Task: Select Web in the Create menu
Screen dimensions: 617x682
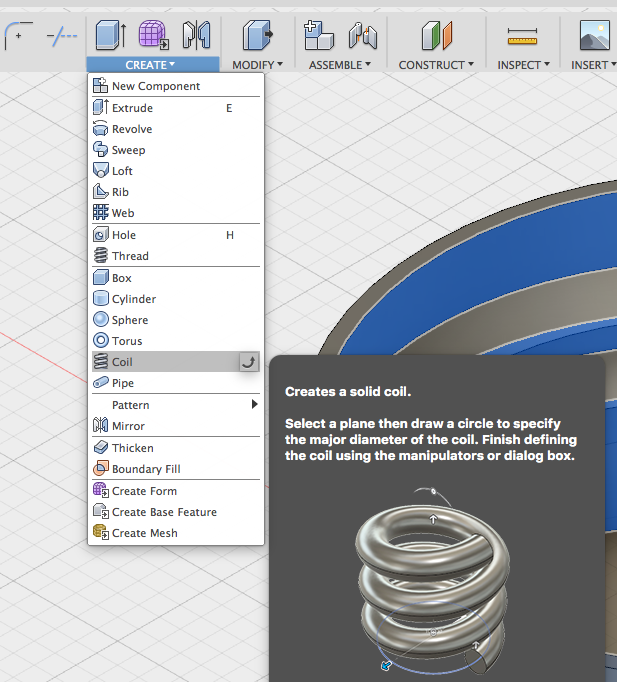Action: coord(176,213)
